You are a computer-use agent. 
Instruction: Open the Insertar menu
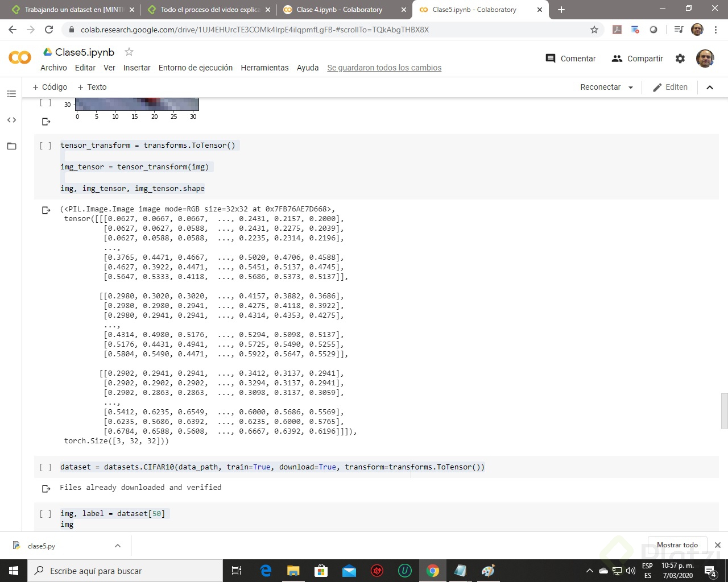tap(137, 68)
